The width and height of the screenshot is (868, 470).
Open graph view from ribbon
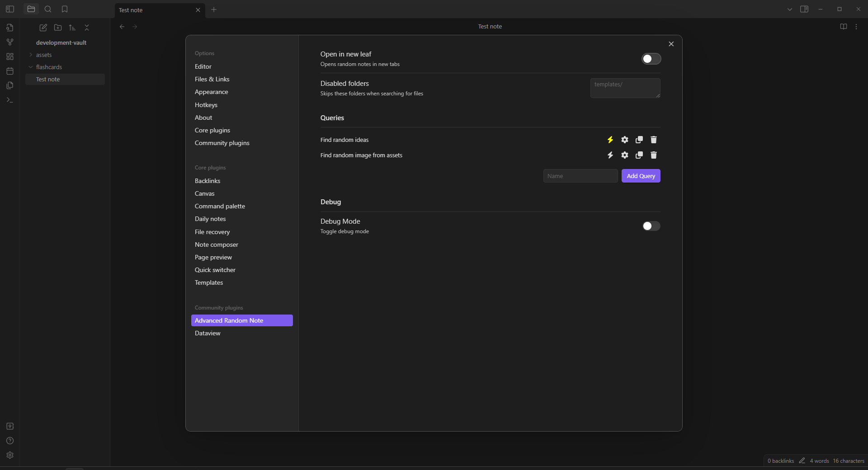pyautogui.click(x=10, y=42)
